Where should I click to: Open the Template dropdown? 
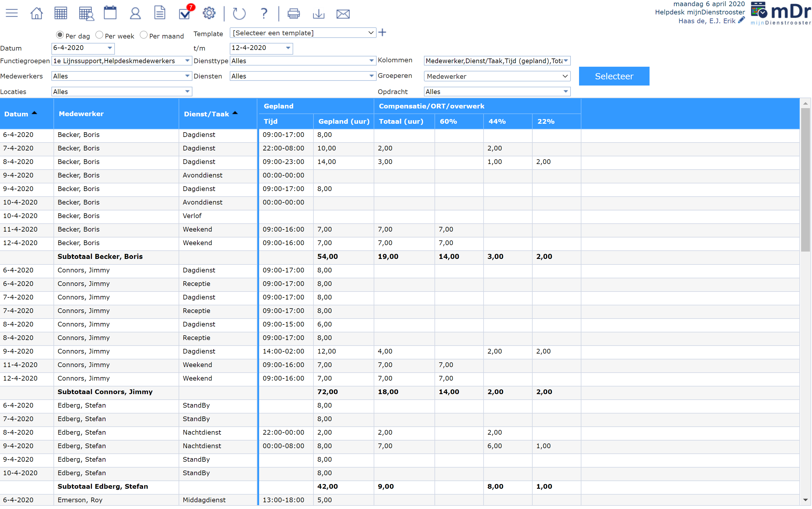303,33
